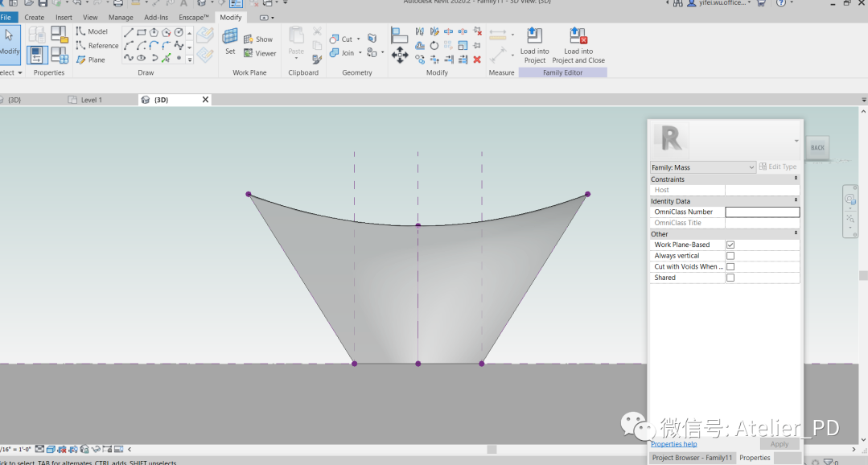Enable Cut with Voids When Loaded checkbox
The width and height of the screenshot is (868, 465).
tap(730, 267)
